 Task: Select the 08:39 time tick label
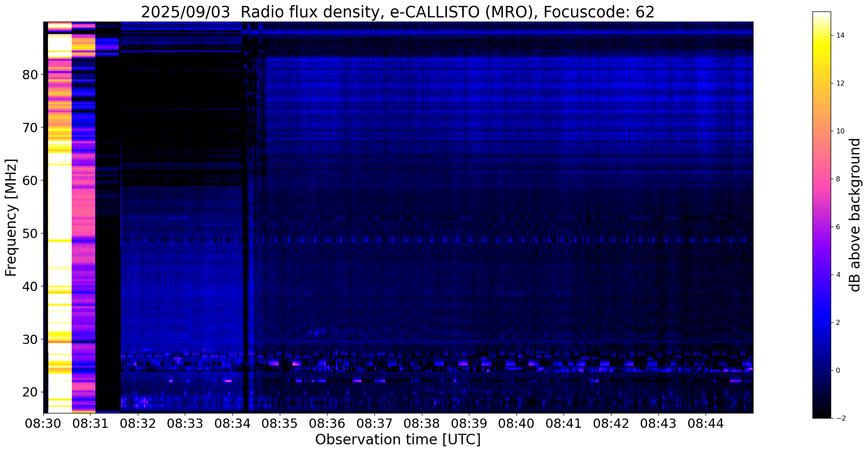point(469,424)
